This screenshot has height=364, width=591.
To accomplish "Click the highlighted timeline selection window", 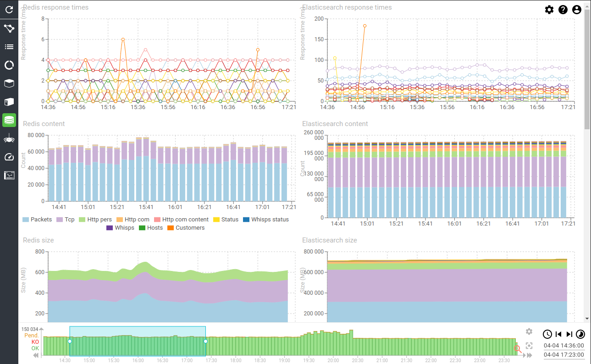I will point(138,341).
